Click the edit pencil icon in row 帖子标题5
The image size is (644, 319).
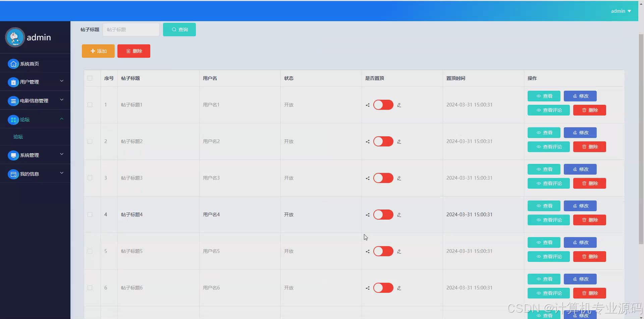(399, 251)
